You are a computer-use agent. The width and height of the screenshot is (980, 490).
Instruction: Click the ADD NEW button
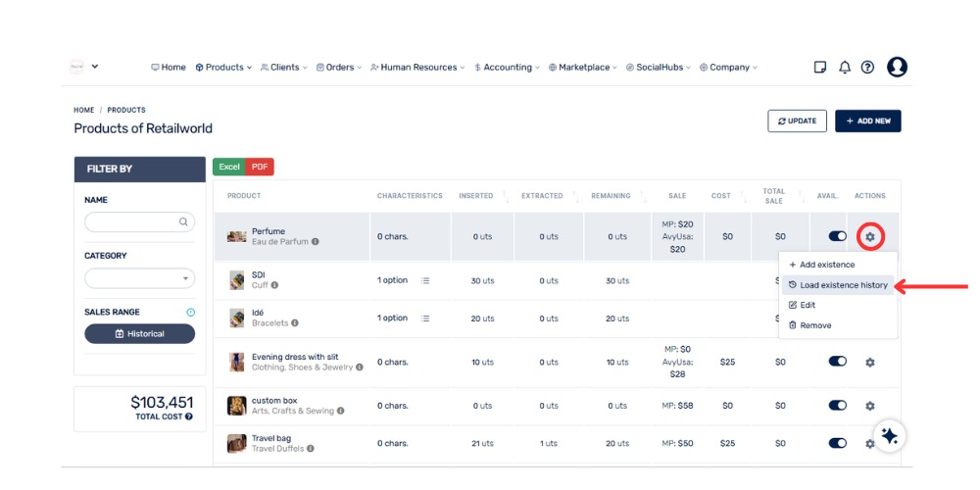click(867, 121)
